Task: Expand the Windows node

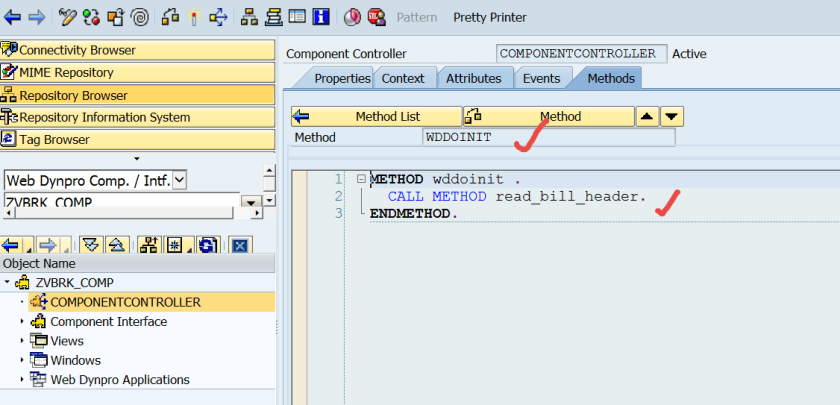Action: 22,360
